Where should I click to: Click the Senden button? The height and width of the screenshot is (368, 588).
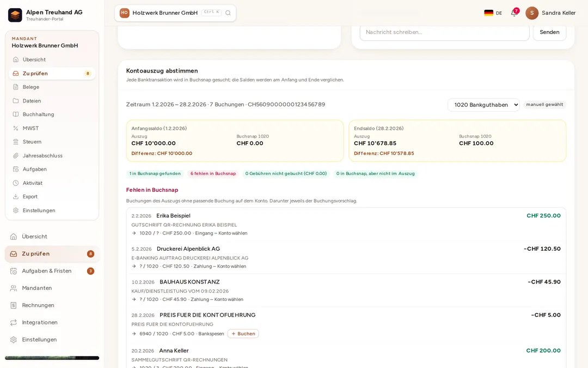pyautogui.click(x=549, y=32)
